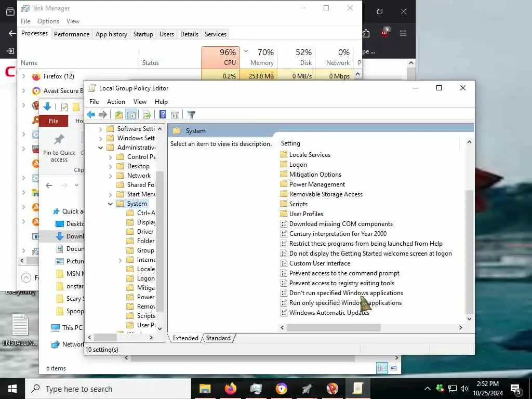Click the Type here to search box
The height and width of the screenshot is (399, 532).
click(108, 389)
